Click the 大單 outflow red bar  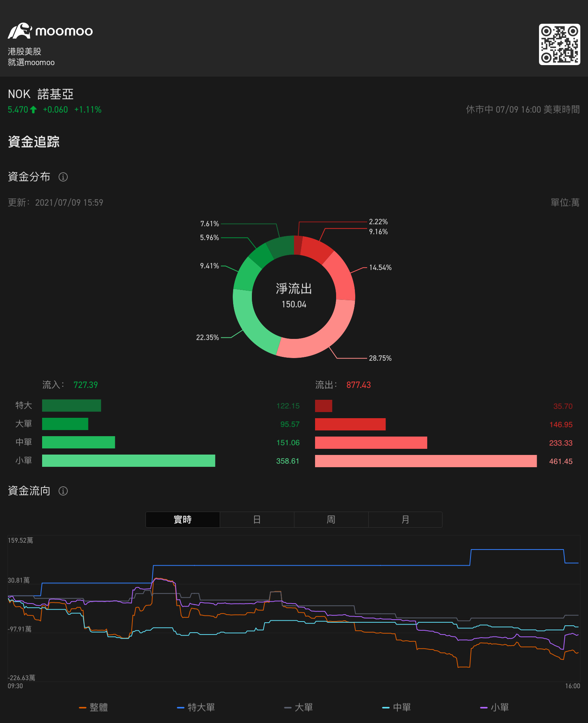pos(350,424)
